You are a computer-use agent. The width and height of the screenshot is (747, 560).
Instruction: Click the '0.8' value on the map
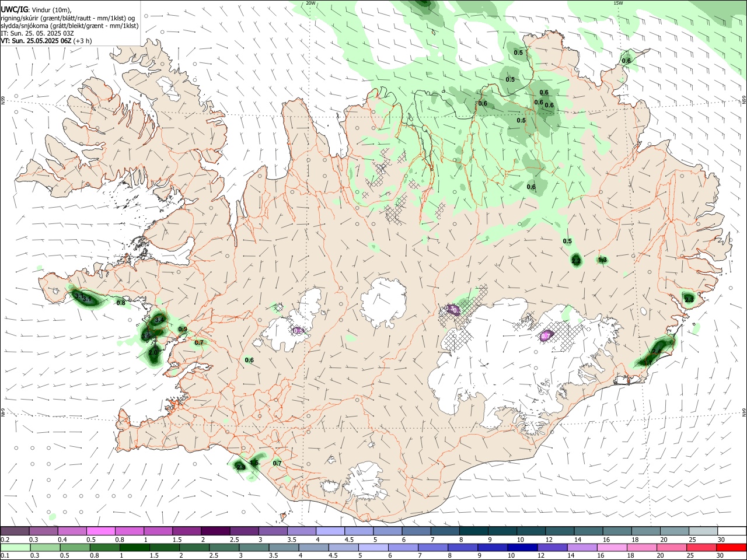(121, 303)
